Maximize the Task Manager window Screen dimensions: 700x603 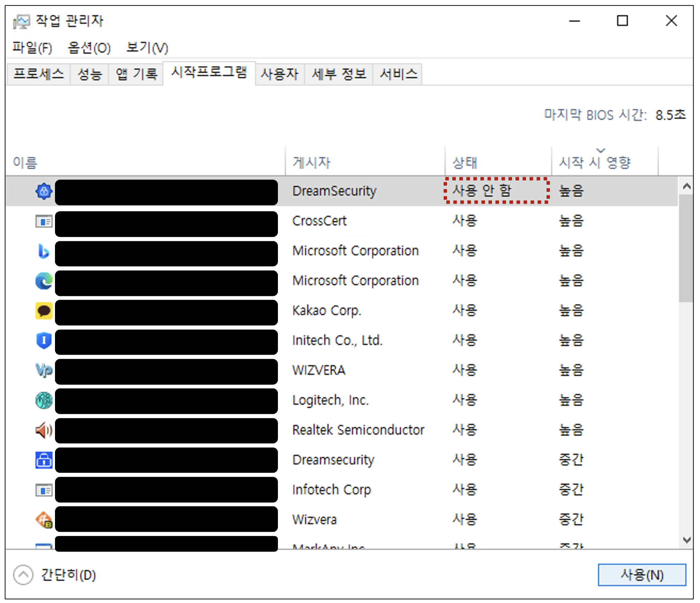[x=622, y=21]
